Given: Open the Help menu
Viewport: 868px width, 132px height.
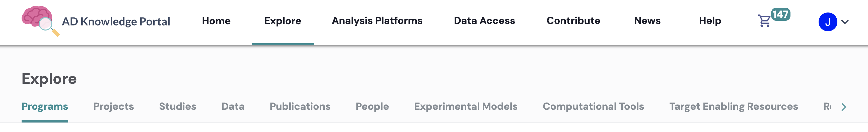Looking at the screenshot, I should (710, 21).
